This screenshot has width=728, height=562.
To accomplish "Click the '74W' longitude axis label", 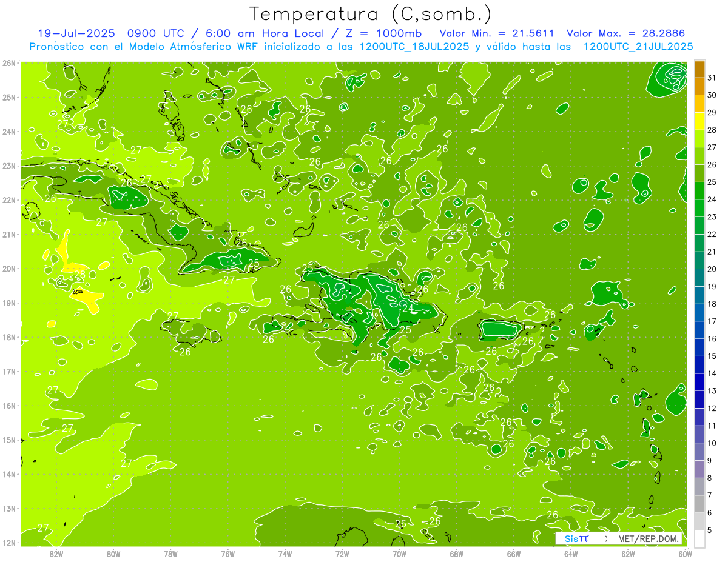I will (285, 554).
